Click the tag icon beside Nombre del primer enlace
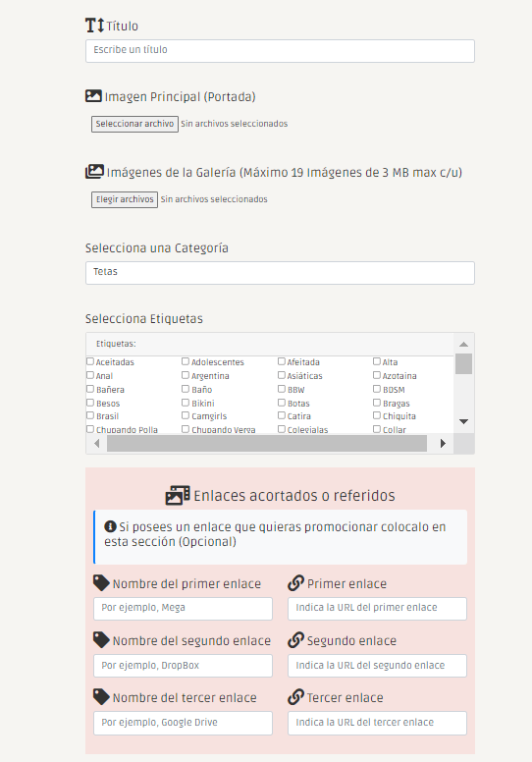The height and width of the screenshot is (762, 532). tap(101, 582)
